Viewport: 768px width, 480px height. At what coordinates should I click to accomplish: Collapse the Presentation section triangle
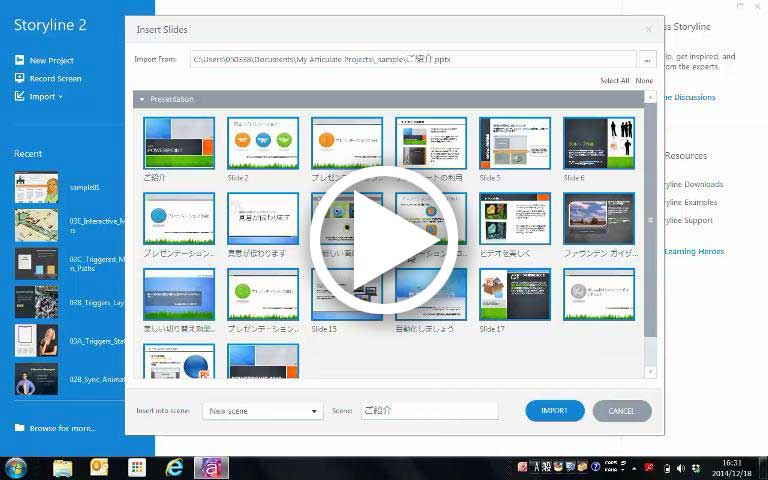click(x=142, y=99)
